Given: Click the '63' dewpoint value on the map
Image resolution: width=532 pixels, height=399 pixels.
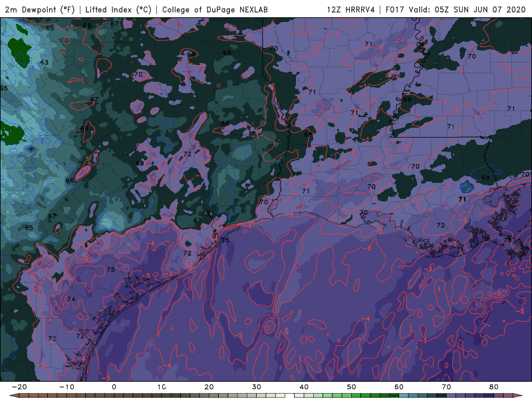Looking at the screenshot, I should [x=45, y=63].
